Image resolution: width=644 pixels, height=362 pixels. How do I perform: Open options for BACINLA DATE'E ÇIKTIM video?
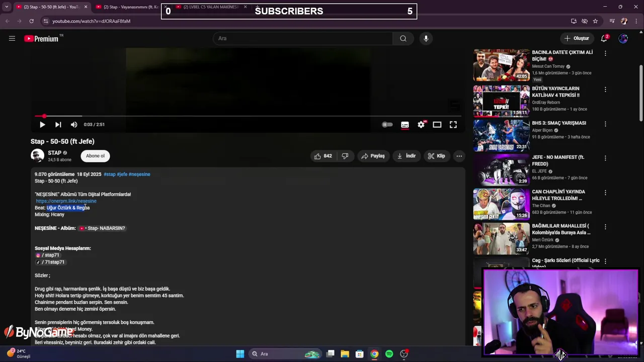(605, 53)
